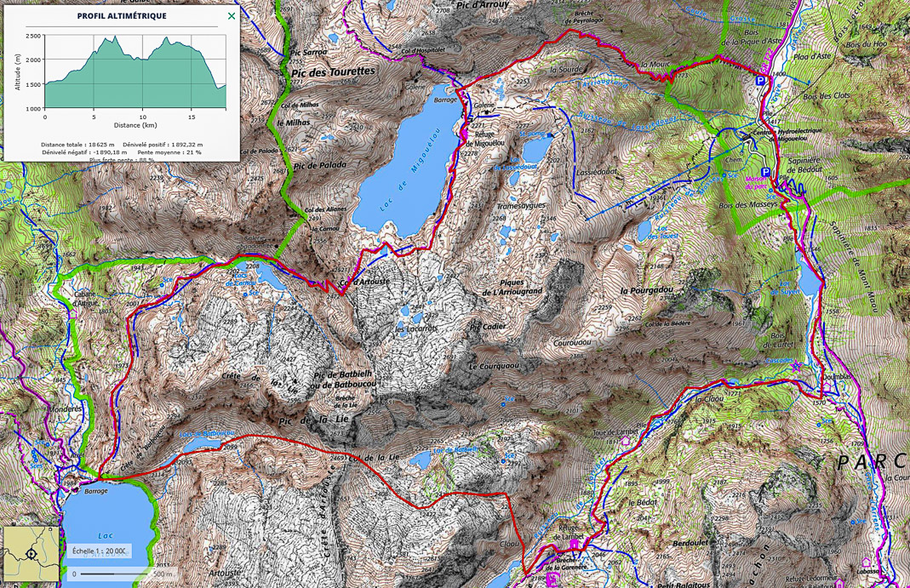Select the parking icon beside Maison du parc

pyautogui.click(x=765, y=172)
